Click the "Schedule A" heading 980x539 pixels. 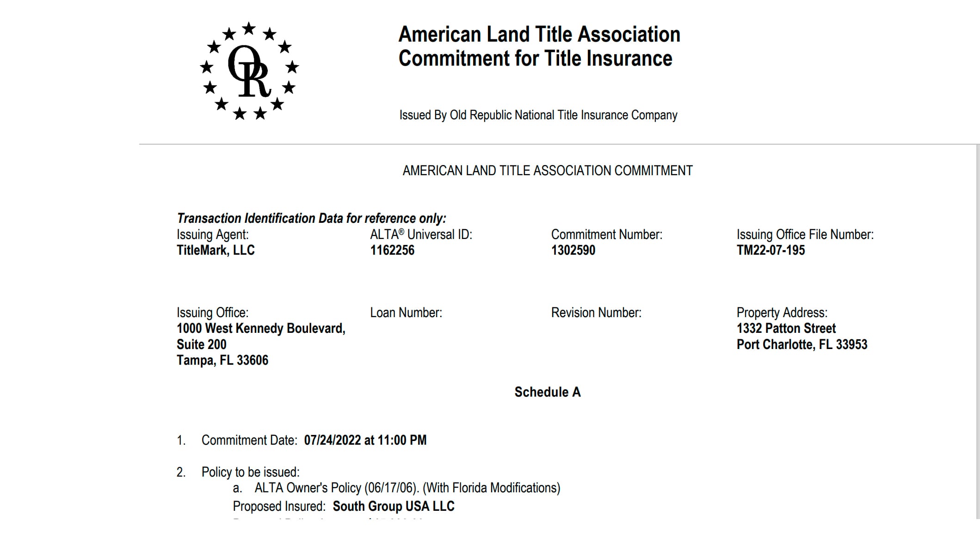coord(547,392)
